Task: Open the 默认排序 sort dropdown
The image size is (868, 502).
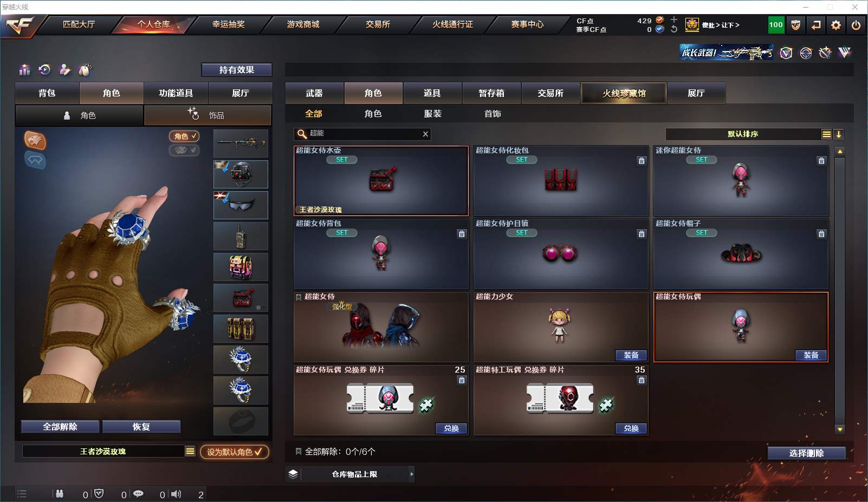Action: coord(743,134)
